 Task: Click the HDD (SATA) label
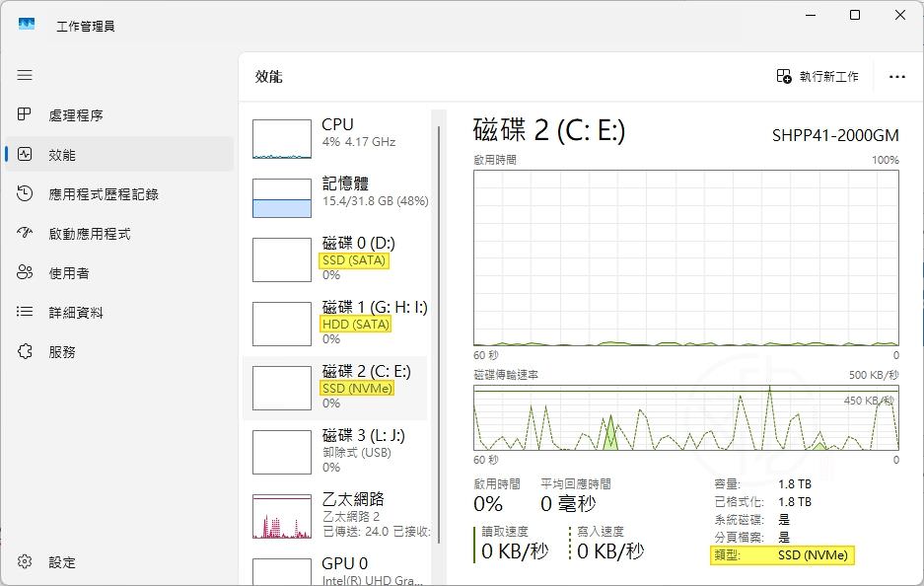(x=356, y=325)
